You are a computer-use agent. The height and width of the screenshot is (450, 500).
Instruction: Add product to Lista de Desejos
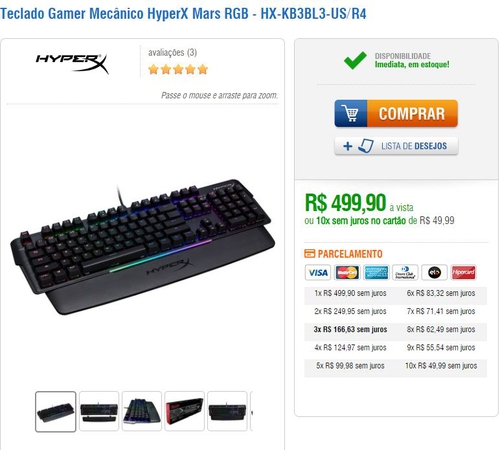tap(396, 146)
